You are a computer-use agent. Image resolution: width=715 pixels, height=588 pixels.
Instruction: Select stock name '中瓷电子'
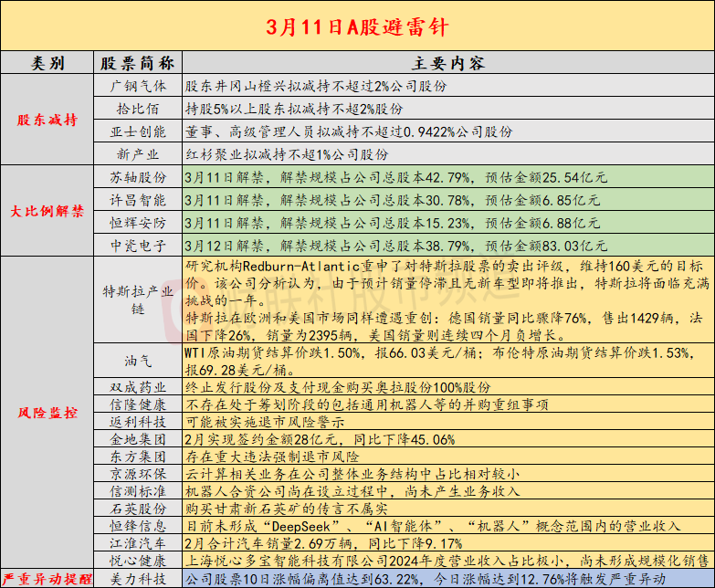click(138, 246)
